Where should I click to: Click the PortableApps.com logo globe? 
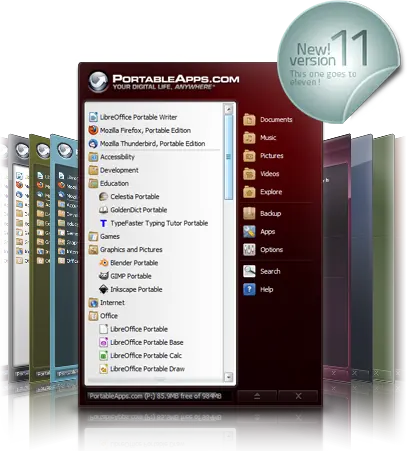[98, 81]
